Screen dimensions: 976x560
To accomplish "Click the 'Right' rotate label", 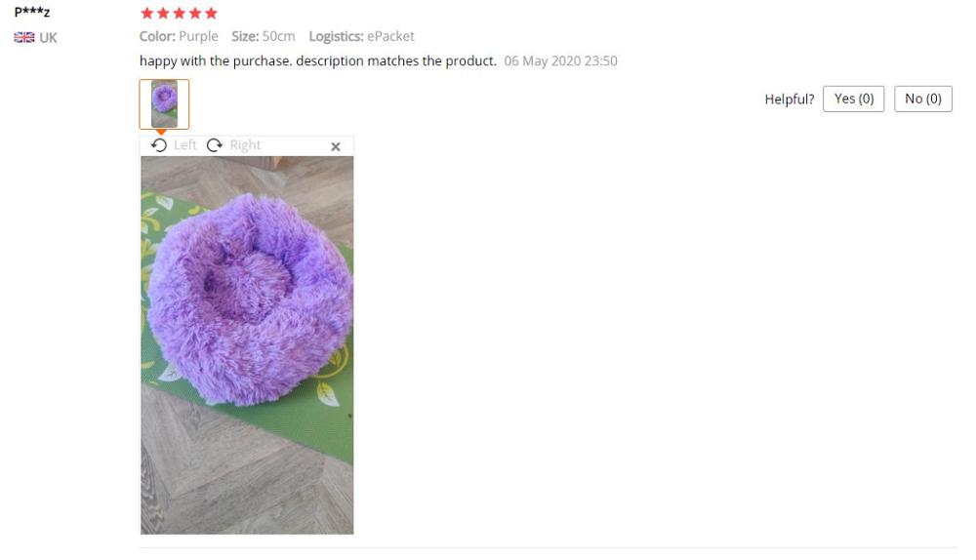I will (245, 145).
